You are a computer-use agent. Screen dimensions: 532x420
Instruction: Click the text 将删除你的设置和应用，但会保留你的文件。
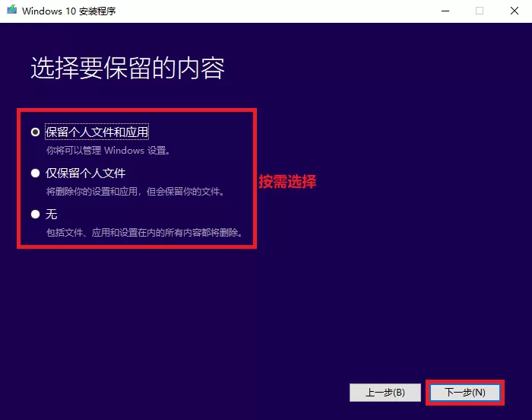click(135, 192)
